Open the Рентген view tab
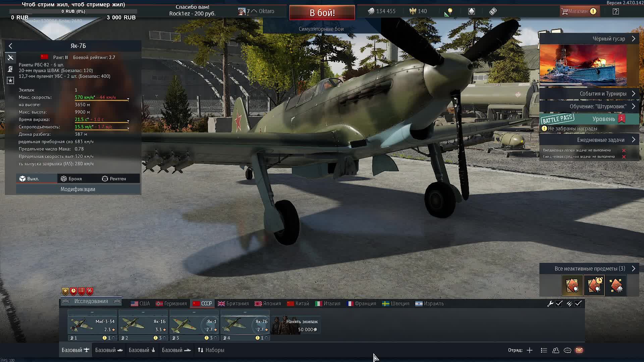This screenshot has width=644, height=362. point(119,178)
